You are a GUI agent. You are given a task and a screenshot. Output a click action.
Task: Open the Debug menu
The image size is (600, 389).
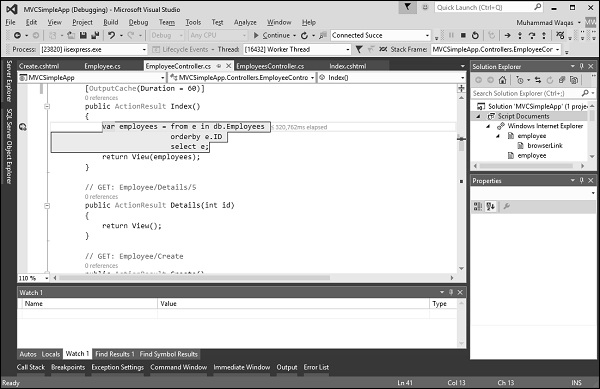tap(138, 22)
